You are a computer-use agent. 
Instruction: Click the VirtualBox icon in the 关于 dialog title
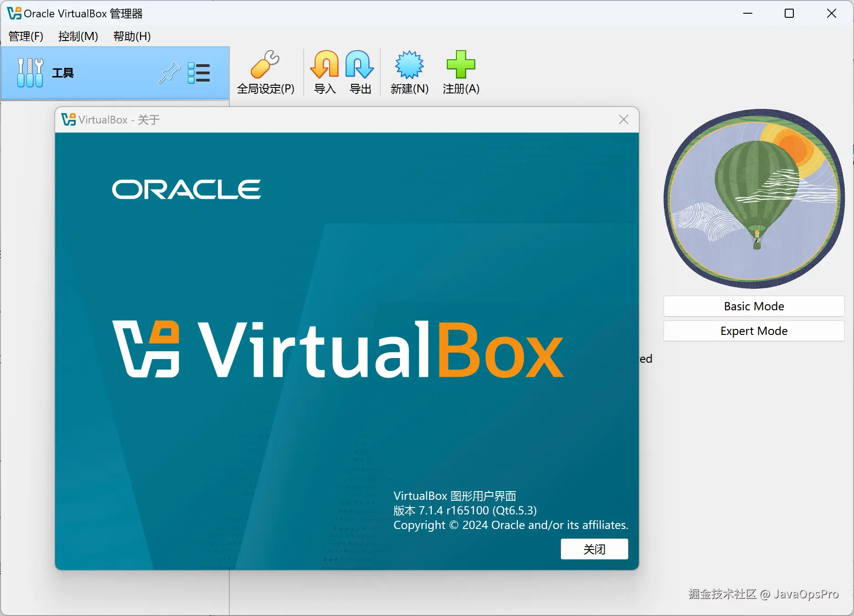point(68,119)
